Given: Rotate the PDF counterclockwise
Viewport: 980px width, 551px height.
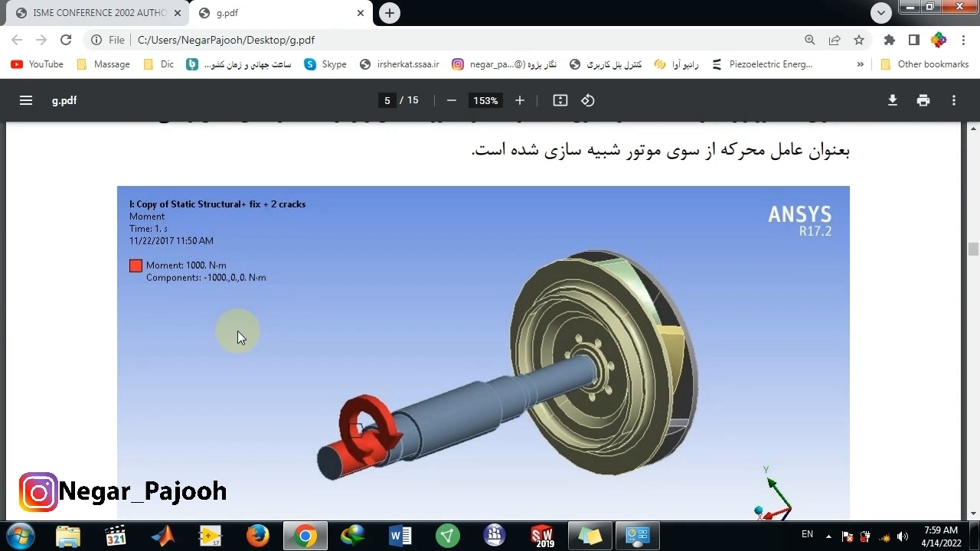Looking at the screenshot, I should point(587,100).
